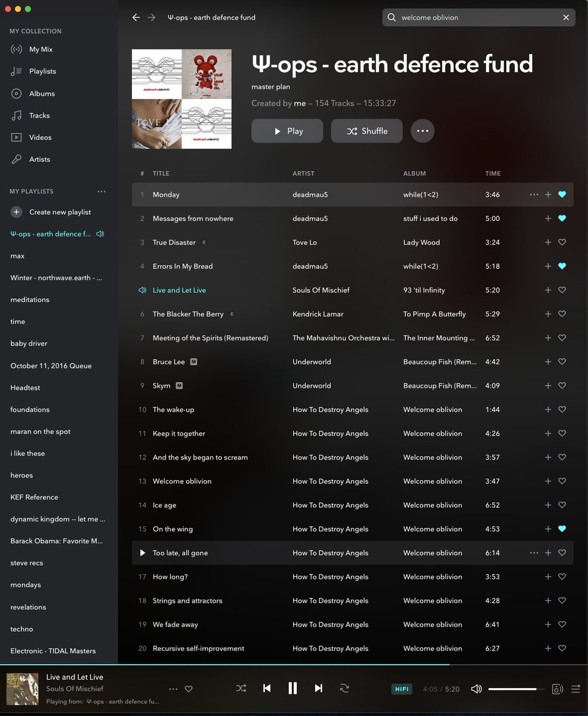This screenshot has width=588, height=716.
Task: Click plus icon for The wake-up
Action: click(548, 409)
